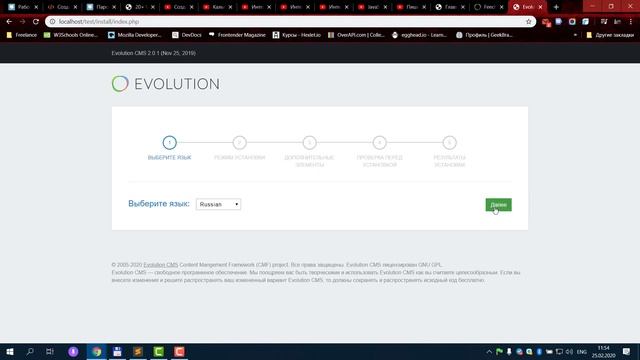640x360 pixels.
Task: Open Task View on the taskbar
Action: click(x=50, y=351)
